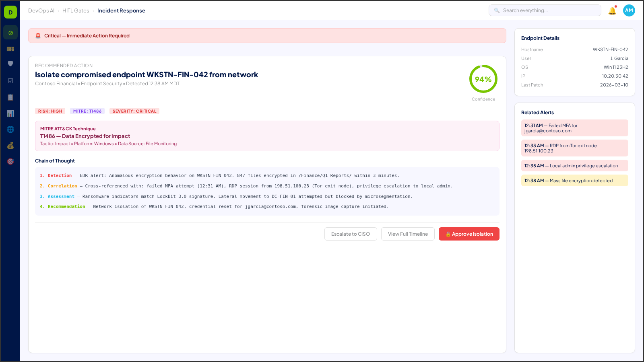This screenshot has width=644, height=362.
Task: Click the notification bell icon
Action: 612,10
